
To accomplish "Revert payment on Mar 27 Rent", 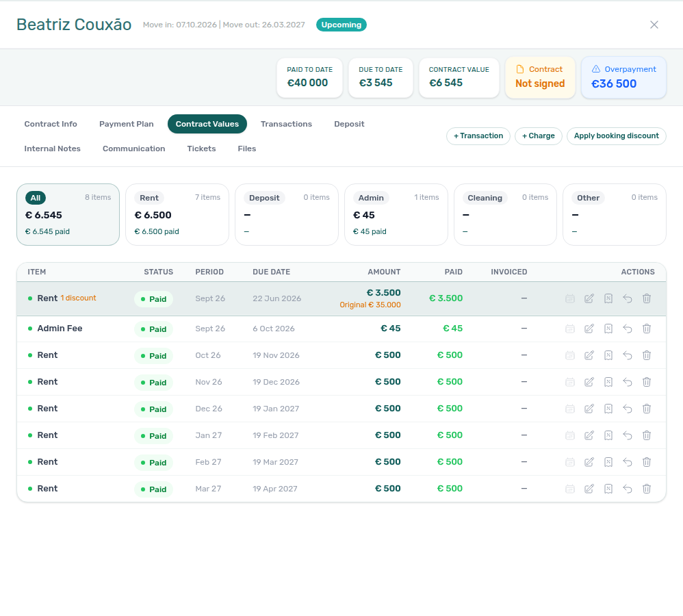I will click(x=628, y=489).
